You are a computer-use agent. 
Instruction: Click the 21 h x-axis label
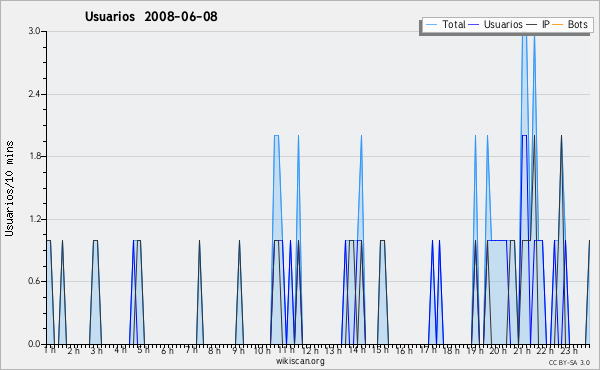[x=522, y=350]
